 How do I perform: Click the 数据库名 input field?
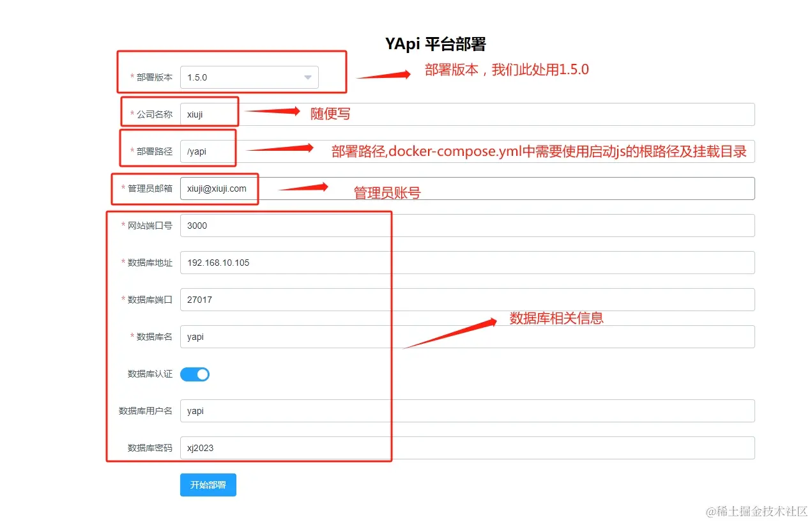point(467,337)
